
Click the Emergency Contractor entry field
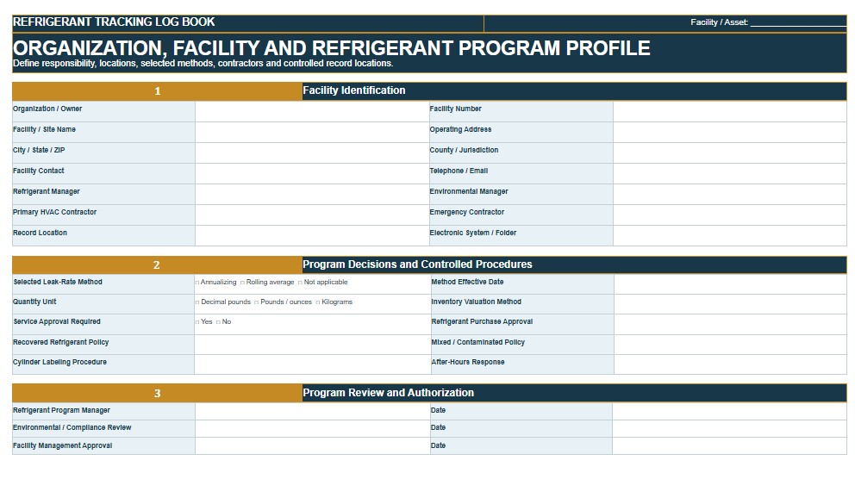tap(729, 215)
